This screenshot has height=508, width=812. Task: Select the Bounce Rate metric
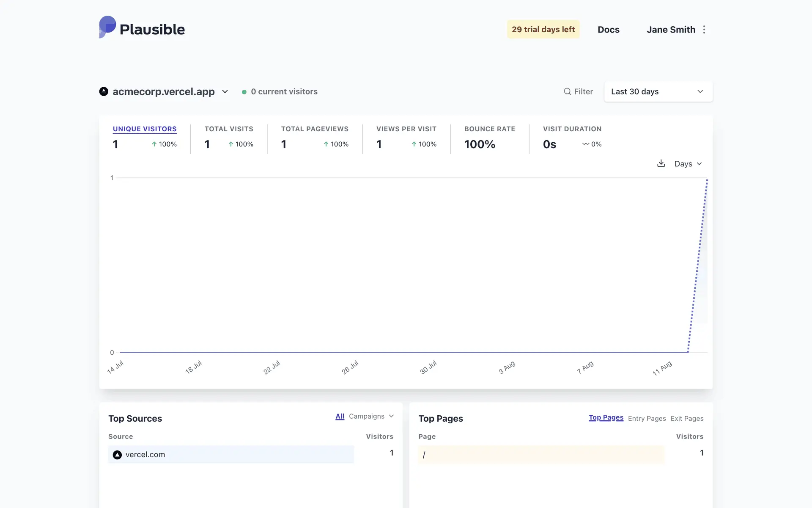click(x=489, y=129)
